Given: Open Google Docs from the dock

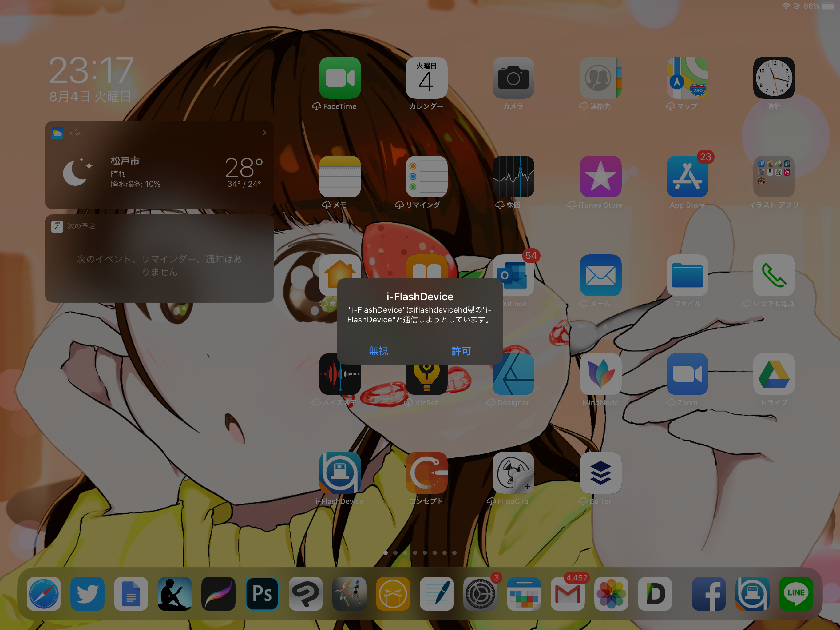Looking at the screenshot, I should click(131, 593).
